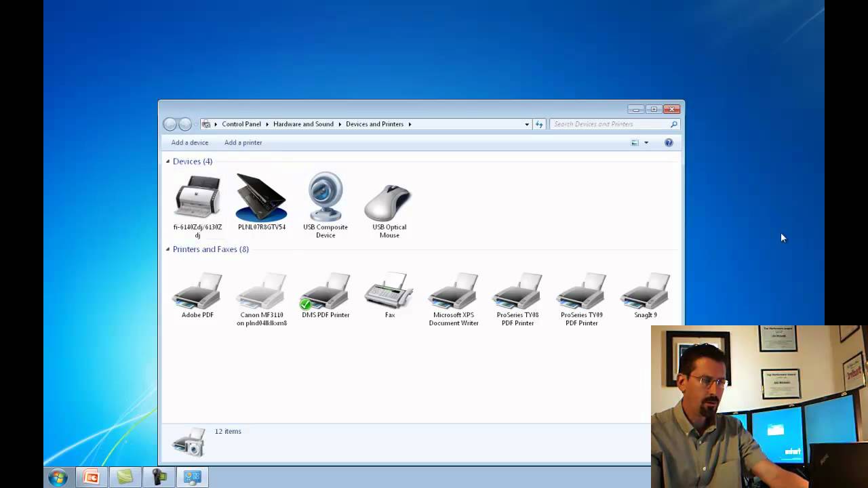Expand the arrow before Control Panel breadcrumb
The width and height of the screenshot is (868, 488).
[216, 124]
